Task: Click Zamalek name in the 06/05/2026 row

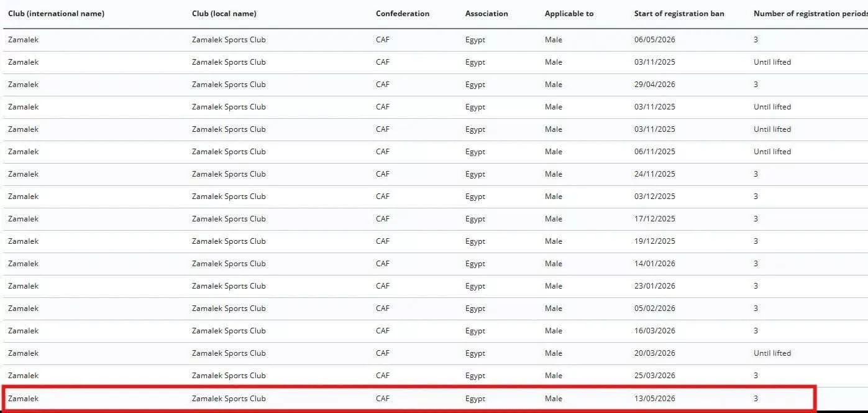Action: (23, 40)
